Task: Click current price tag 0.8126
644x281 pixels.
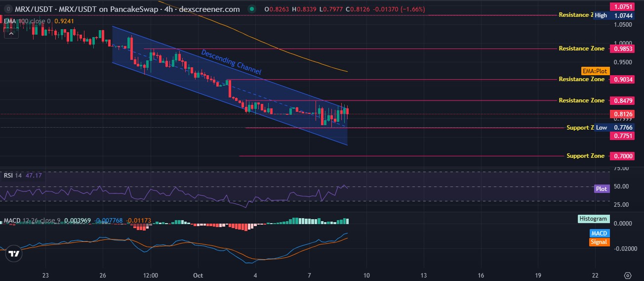Action: point(622,114)
